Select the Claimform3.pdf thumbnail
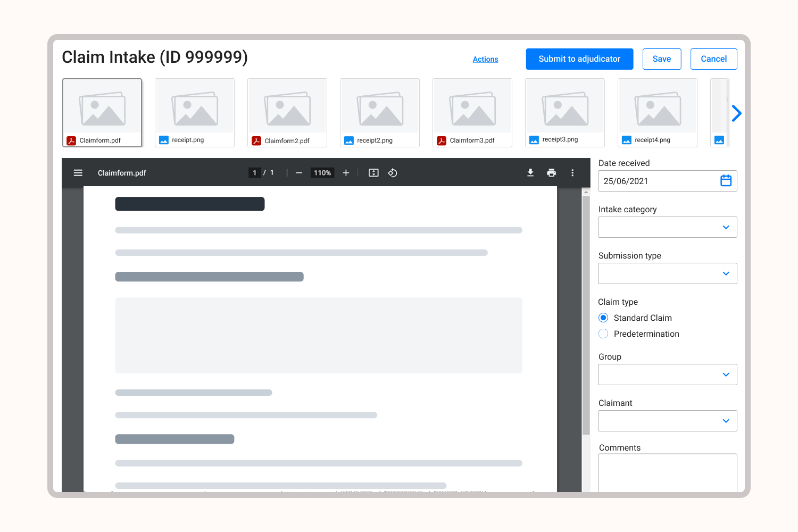The image size is (798, 532). [x=472, y=113]
